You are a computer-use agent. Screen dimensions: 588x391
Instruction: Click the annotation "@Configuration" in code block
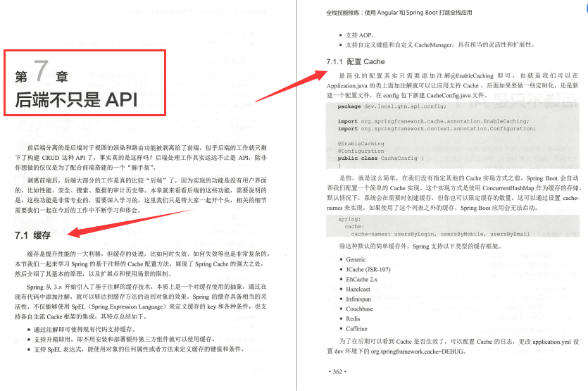pos(361,151)
